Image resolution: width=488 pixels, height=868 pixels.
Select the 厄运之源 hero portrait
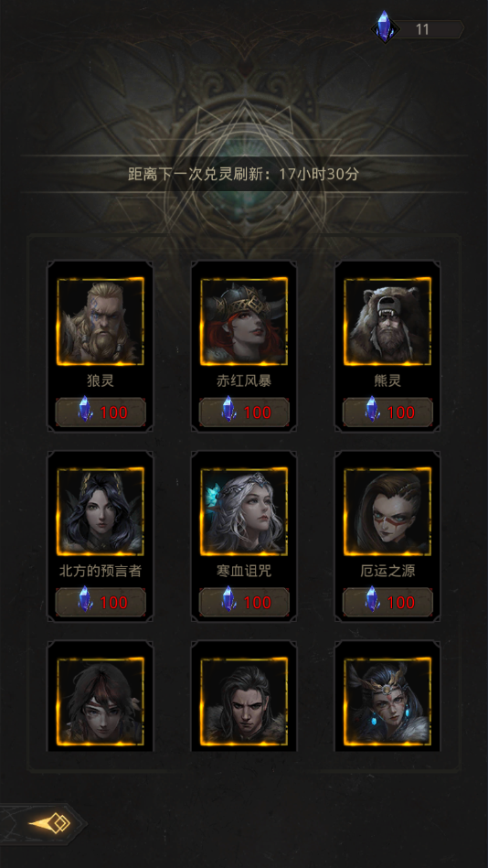point(387,511)
